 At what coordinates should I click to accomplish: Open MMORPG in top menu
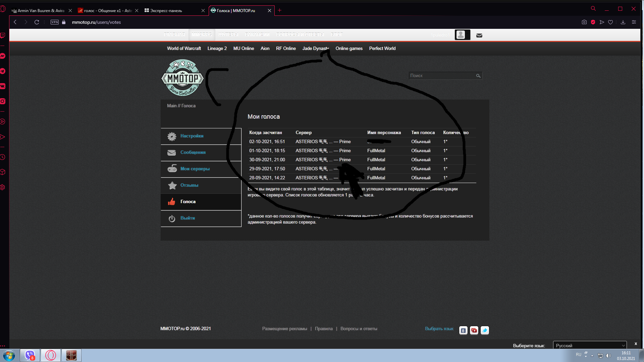tap(202, 35)
